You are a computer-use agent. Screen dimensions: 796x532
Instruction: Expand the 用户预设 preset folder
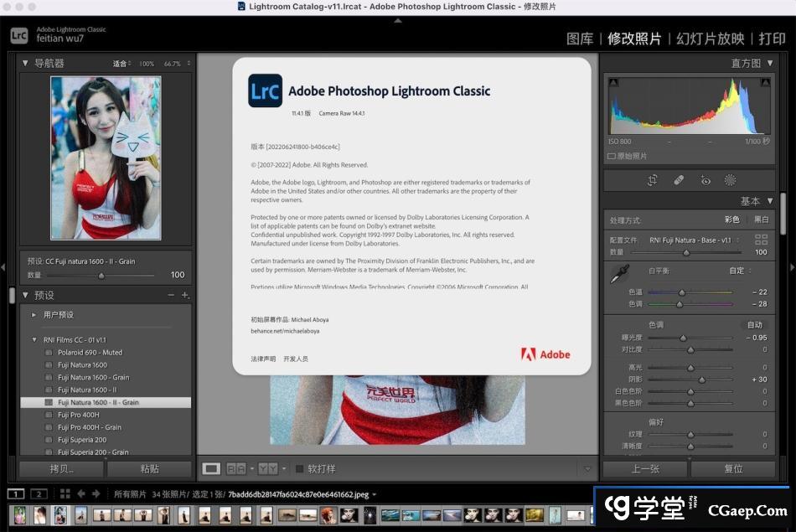[34, 315]
